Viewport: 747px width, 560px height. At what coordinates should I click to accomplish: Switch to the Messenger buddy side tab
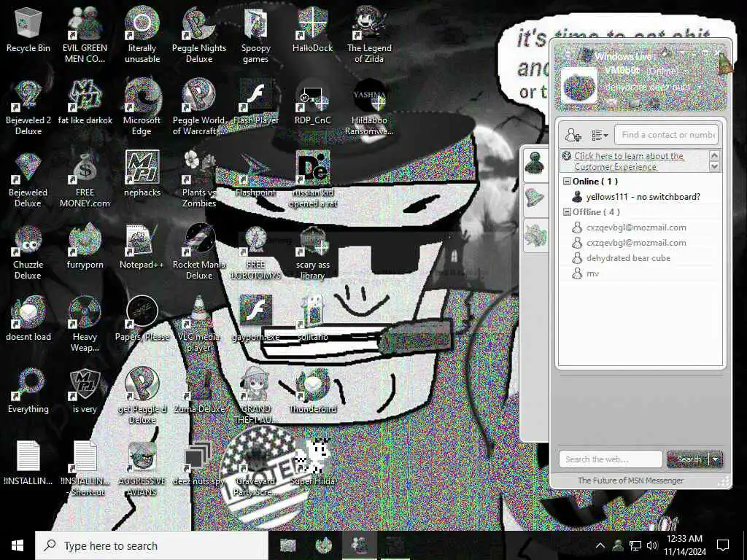535,164
